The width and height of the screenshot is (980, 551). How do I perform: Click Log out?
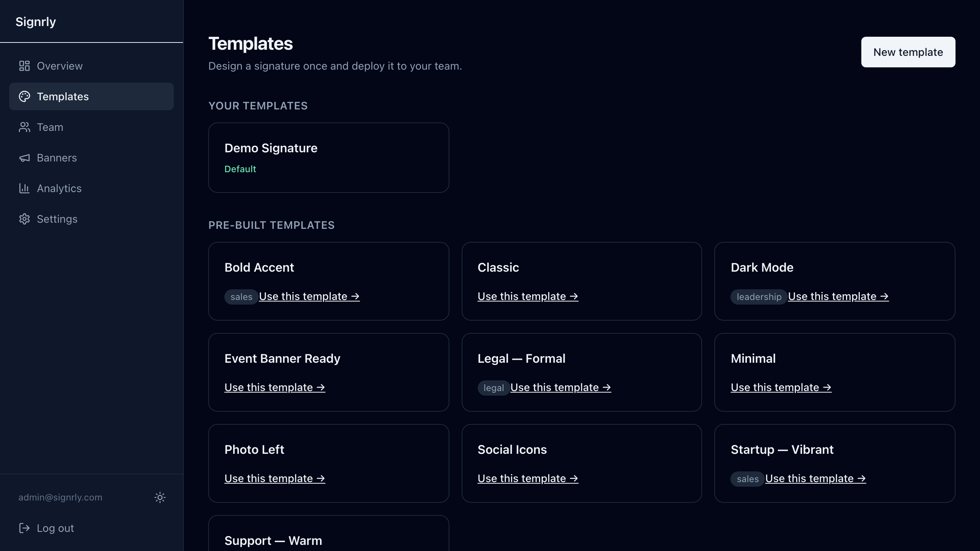tap(91, 528)
